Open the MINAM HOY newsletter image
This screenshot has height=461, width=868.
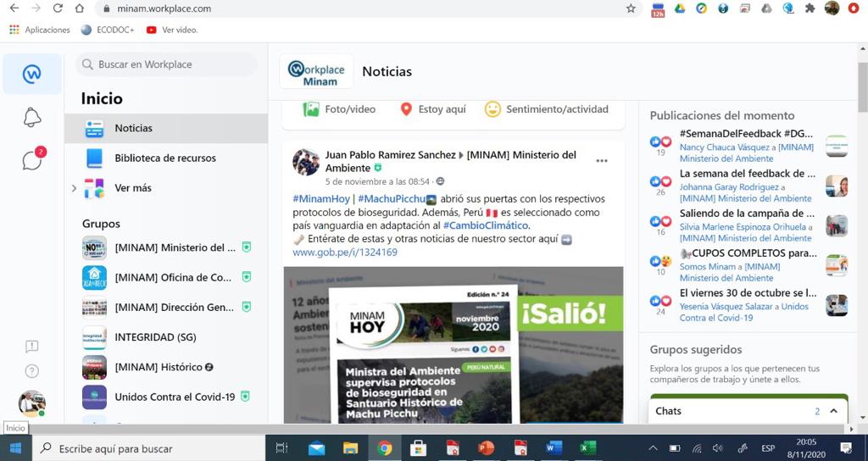pos(453,346)
